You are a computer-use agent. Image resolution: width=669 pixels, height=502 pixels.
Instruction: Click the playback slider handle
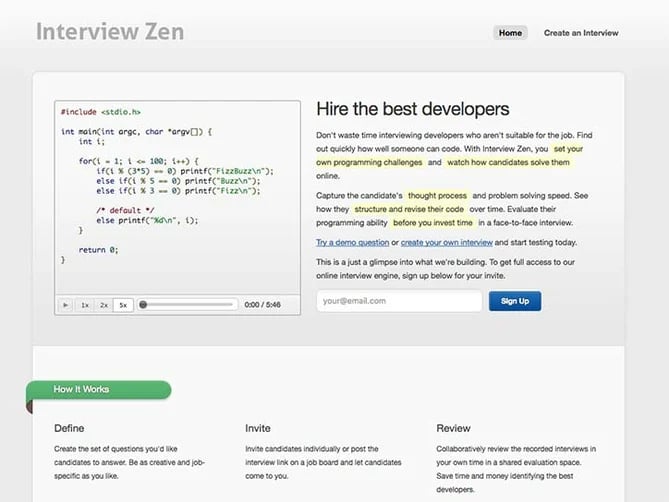tap(144, 304)
